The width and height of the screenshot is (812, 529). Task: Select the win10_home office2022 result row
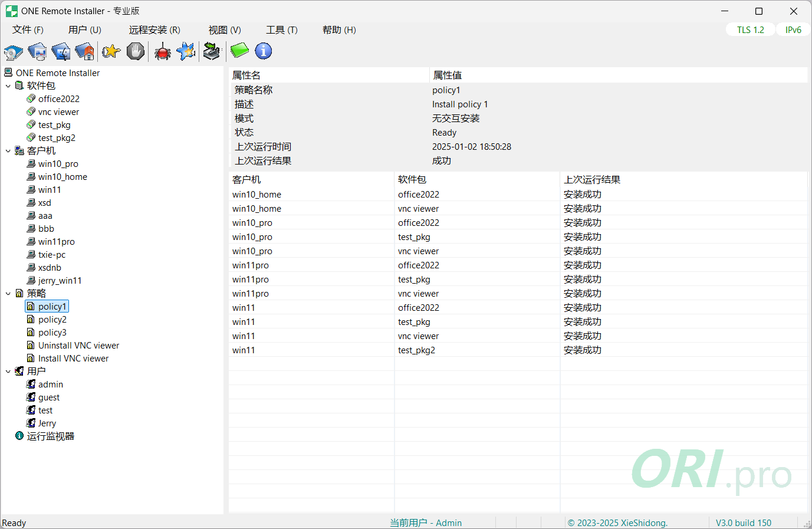pos(354,194)
